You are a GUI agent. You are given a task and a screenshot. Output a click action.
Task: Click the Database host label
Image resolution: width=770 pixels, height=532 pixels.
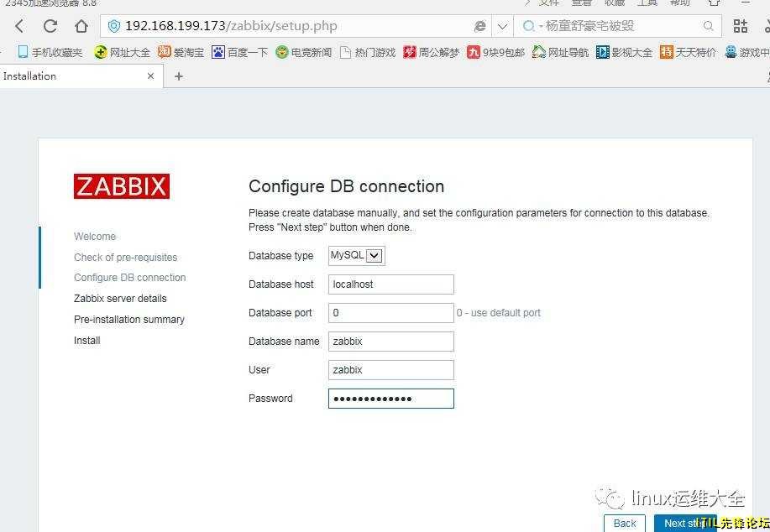pos(281,284)
